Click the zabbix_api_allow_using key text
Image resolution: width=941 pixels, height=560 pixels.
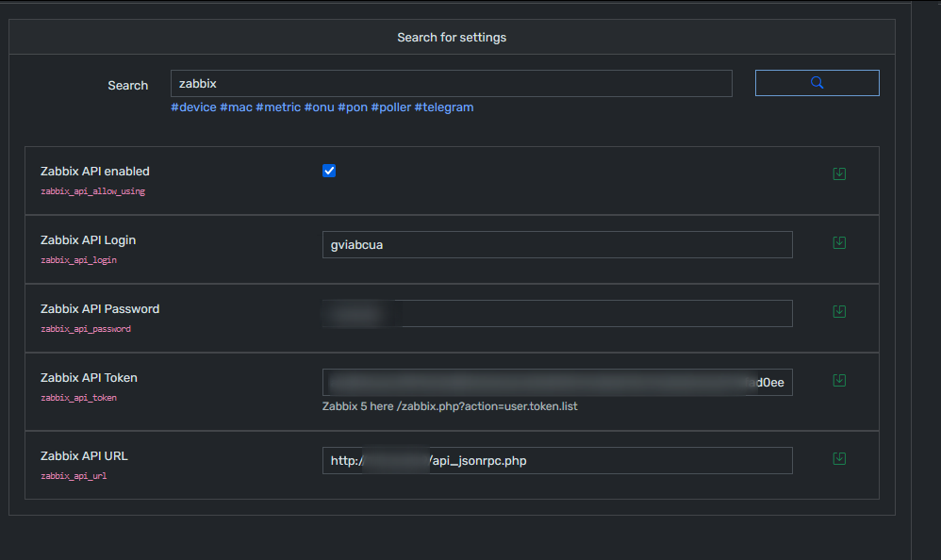(93, 191)
